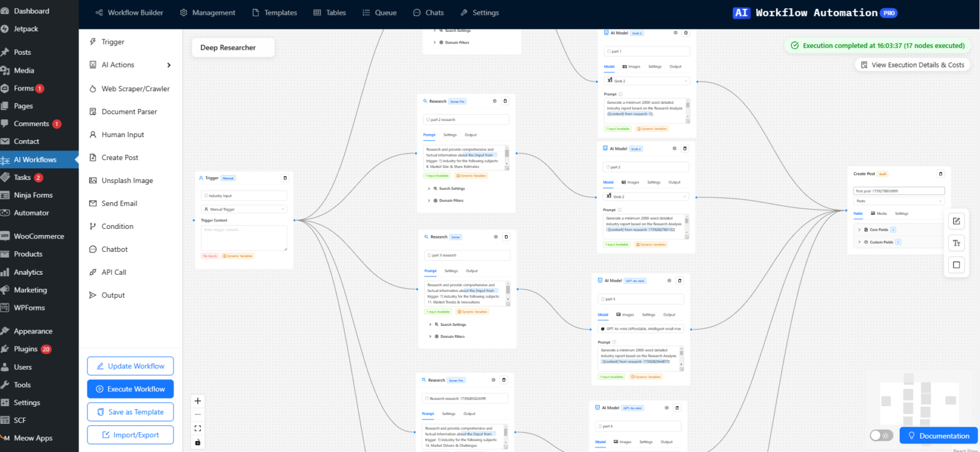This screenshot has width=980, height=452.
Task: Delete the AI Model part 4 node
Action: point(677,408)
